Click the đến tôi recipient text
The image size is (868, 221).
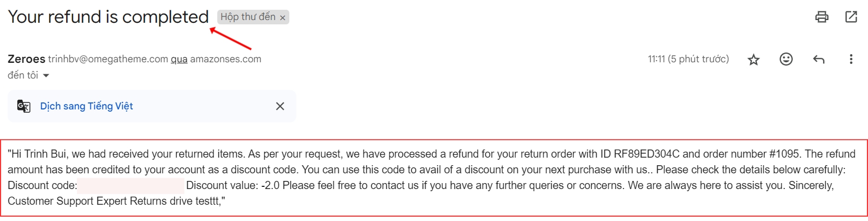click(23, 75)
